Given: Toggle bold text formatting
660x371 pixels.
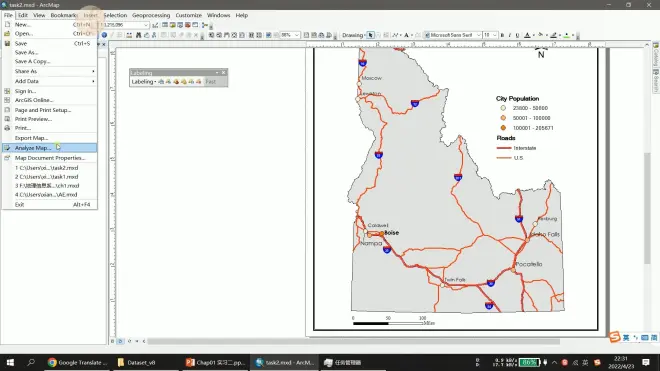Looking at the screenshot, I should coord(502,35).
